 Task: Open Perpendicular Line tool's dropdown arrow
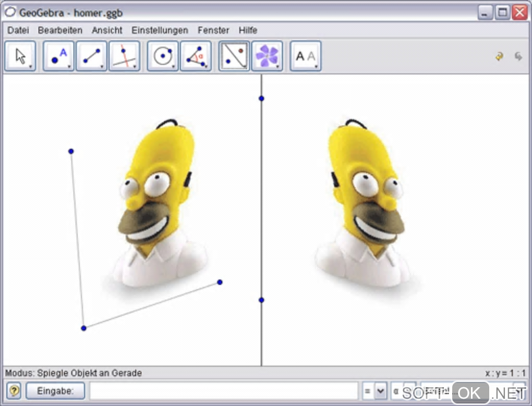click(x=135, y=67)
